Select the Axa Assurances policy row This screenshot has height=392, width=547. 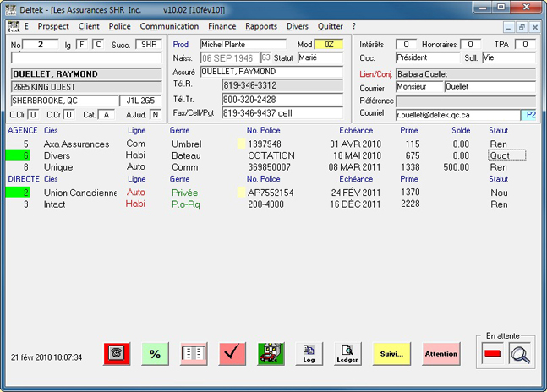pyautogui.click(x=269, y=144)
